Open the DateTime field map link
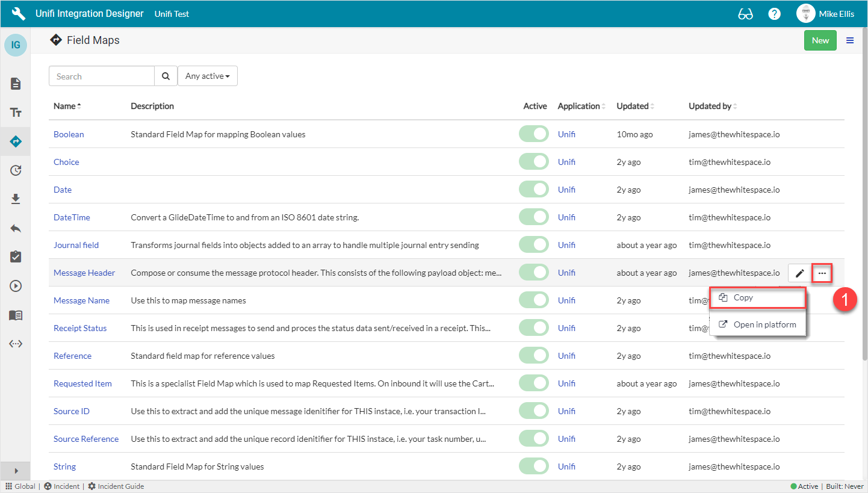This screenshot has width=868, height=493. 72,217
